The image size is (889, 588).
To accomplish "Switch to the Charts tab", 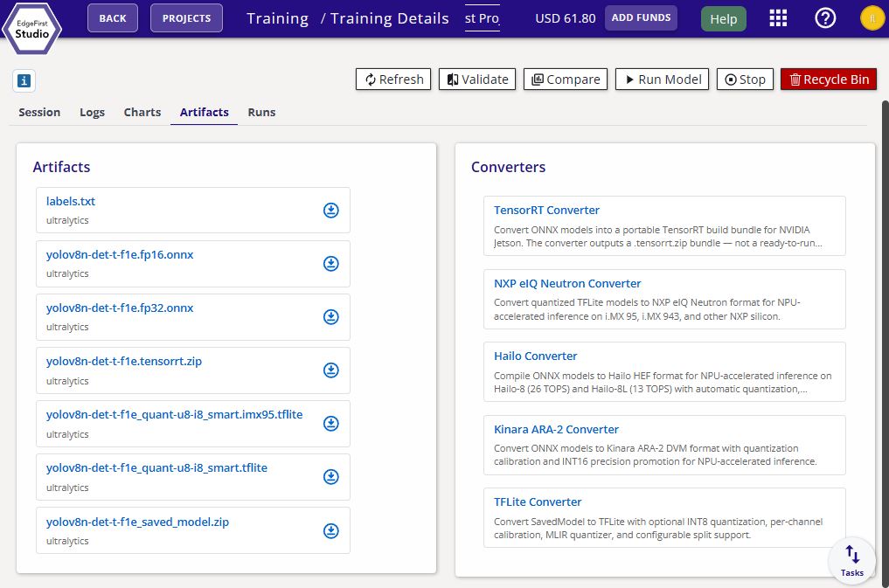I will click(142, 112).
